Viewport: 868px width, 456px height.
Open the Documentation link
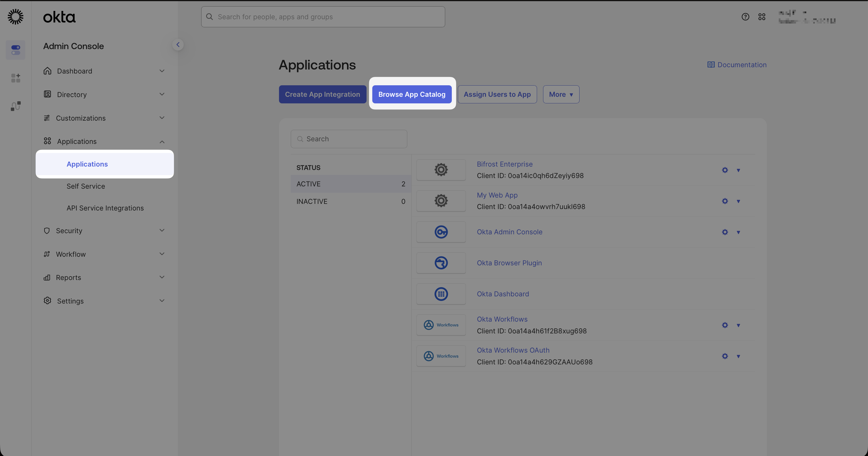click(x=737, y=65)
